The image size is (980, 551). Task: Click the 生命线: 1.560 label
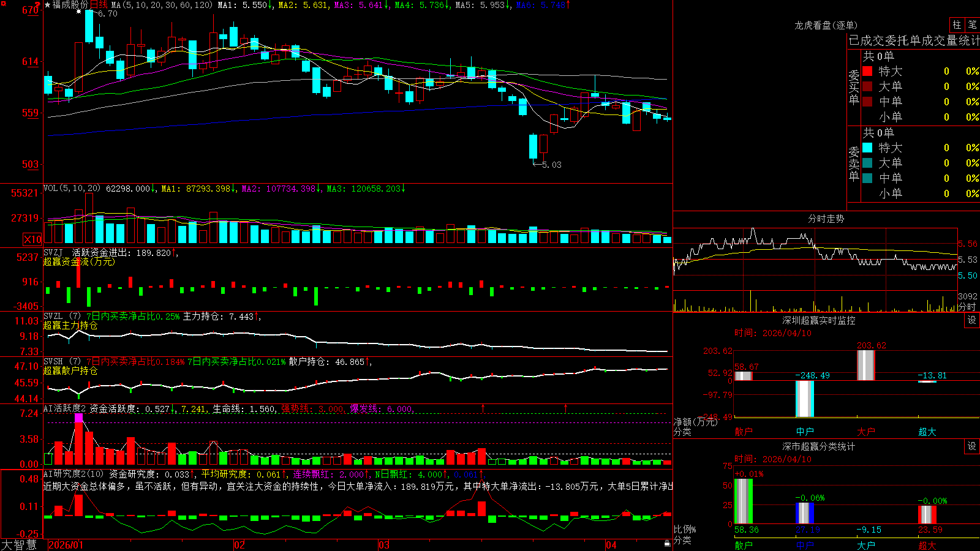coord(245,408)
